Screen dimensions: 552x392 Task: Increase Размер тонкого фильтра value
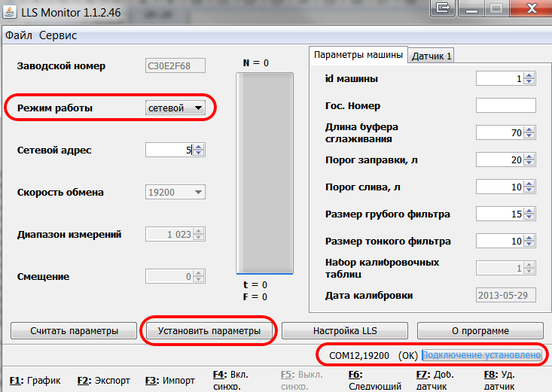coord(529,238)
